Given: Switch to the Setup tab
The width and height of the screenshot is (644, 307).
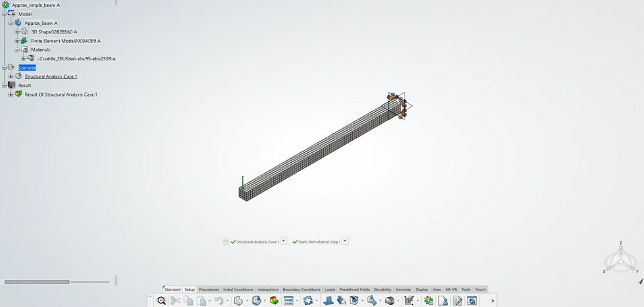Looking at the screenshot, I should pyautogui.click(x=189, y=290).
